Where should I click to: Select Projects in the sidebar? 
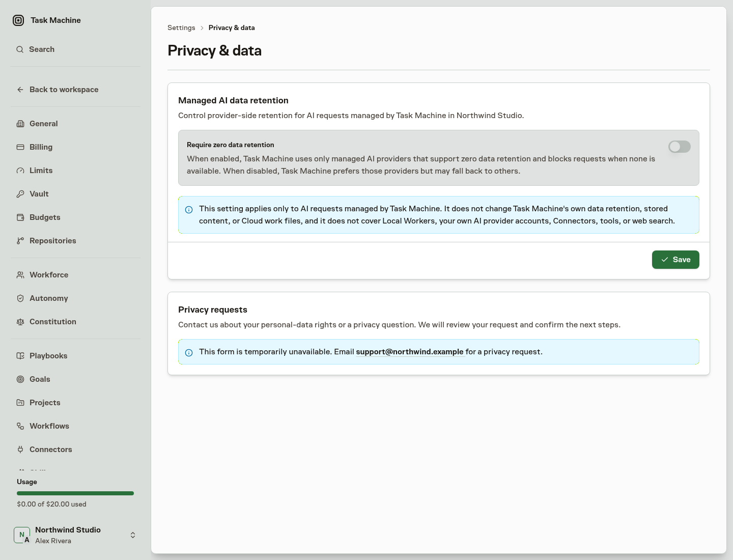click(75, 403)
